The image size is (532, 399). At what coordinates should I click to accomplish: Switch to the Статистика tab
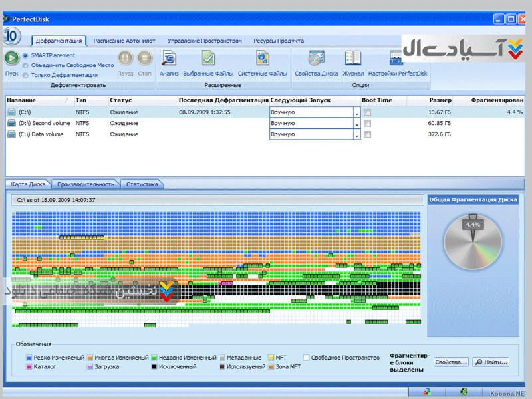click(141, 184)
